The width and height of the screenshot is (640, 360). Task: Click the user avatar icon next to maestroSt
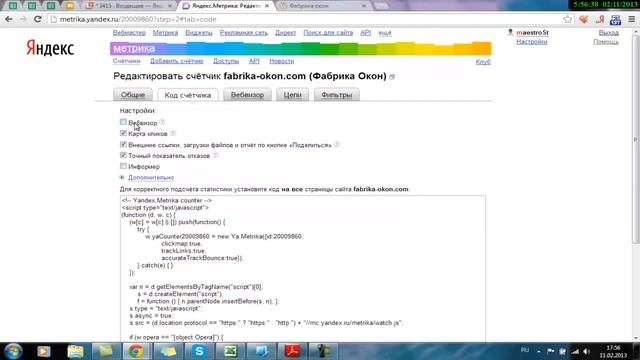click(510, 32)
